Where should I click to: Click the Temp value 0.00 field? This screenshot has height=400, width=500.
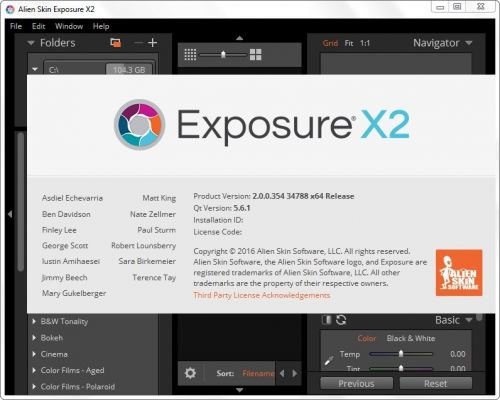(x=458, y=354)
